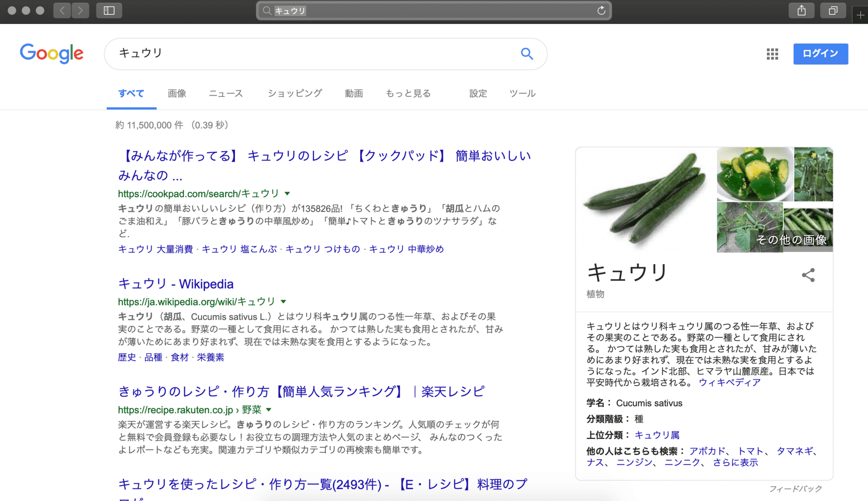Screen dimensions: 868x501
Task: Open the もっと見る menu
Action: tap(408, 93)
